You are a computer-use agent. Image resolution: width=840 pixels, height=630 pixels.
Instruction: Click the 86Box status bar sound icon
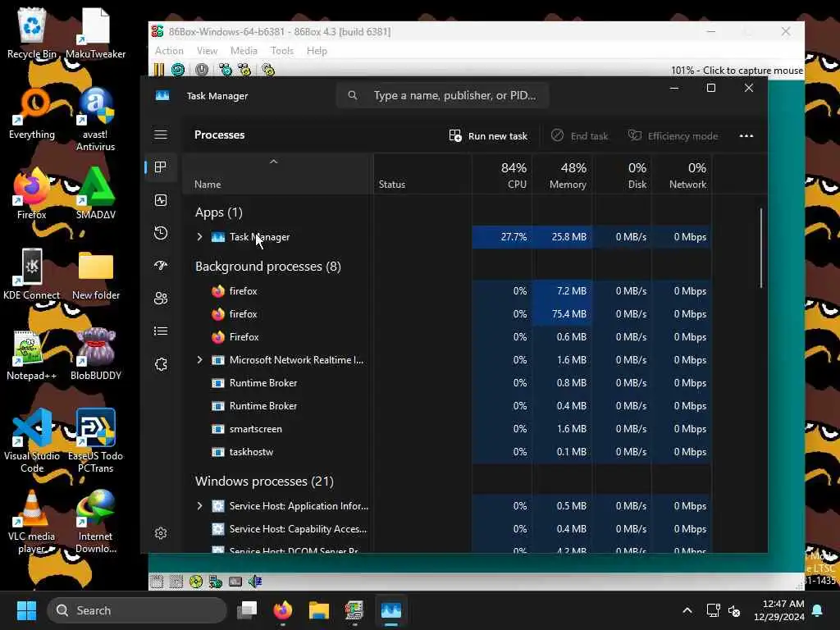coord(255,582)
